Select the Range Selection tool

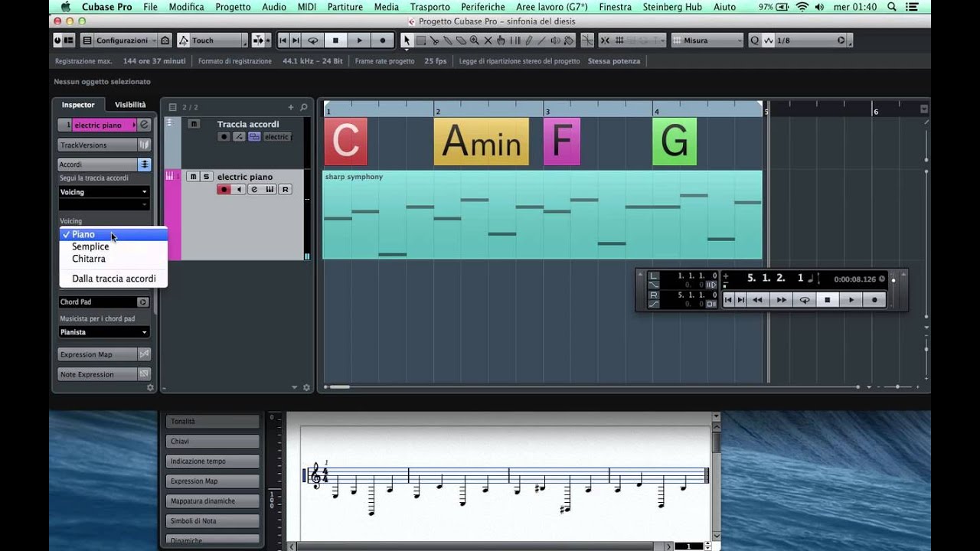[421, 40]
